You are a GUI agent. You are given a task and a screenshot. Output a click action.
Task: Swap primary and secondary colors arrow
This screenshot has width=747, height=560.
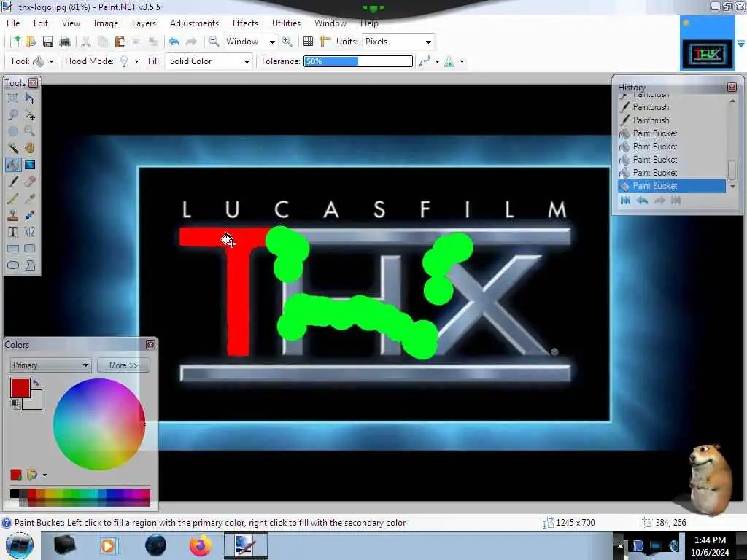point(36,382)
